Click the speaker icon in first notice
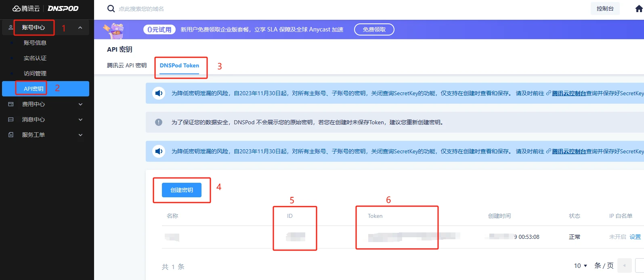 tap(159, 93)
